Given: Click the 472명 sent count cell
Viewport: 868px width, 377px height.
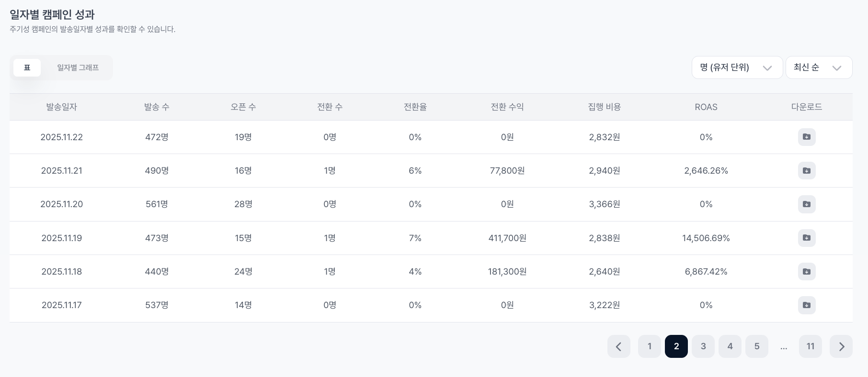Looking at the screenshot, I should tap(157, 137).
